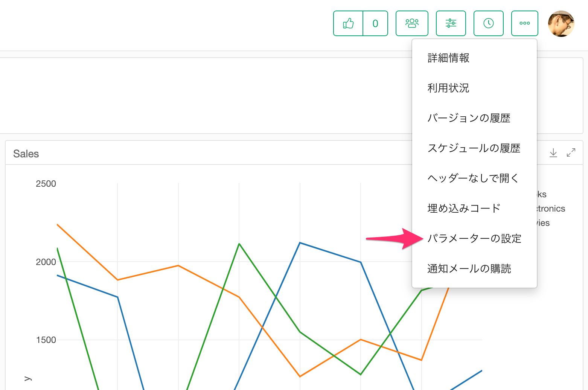588x390 pixels.
Task: Click the 2500 y-axis label
Action: [46, 184]
